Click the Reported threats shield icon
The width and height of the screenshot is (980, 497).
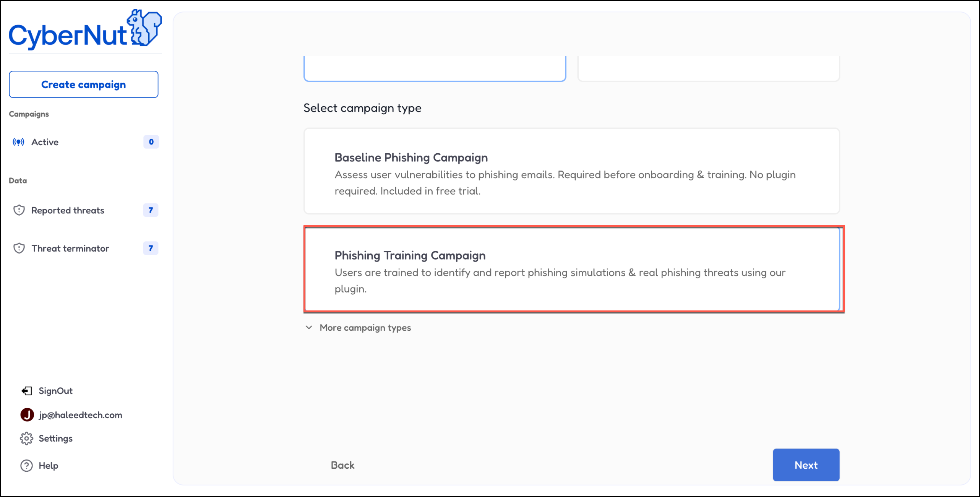(19, 210)
